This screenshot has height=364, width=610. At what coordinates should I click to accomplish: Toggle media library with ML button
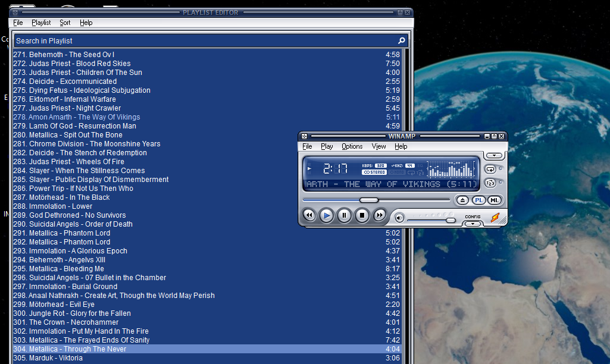(x=495, y=200)
